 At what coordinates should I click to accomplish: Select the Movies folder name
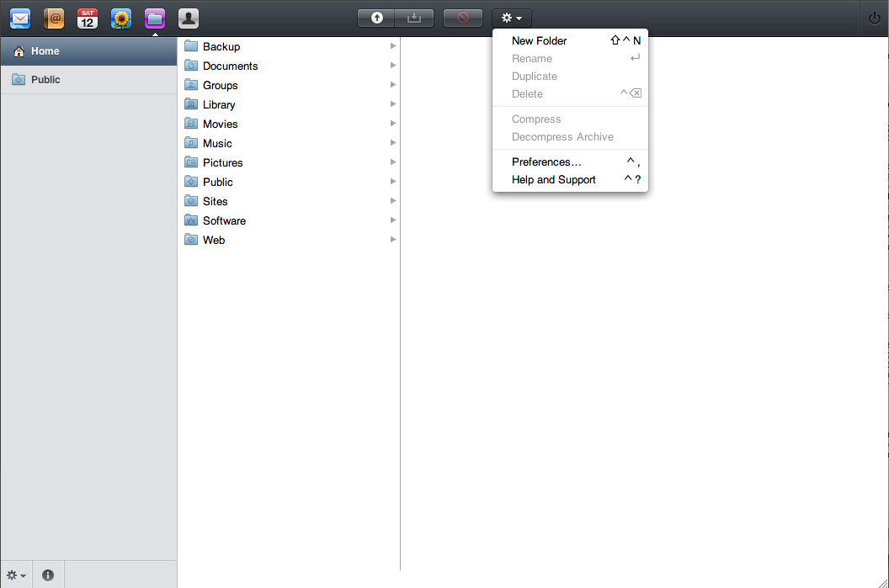221,124
